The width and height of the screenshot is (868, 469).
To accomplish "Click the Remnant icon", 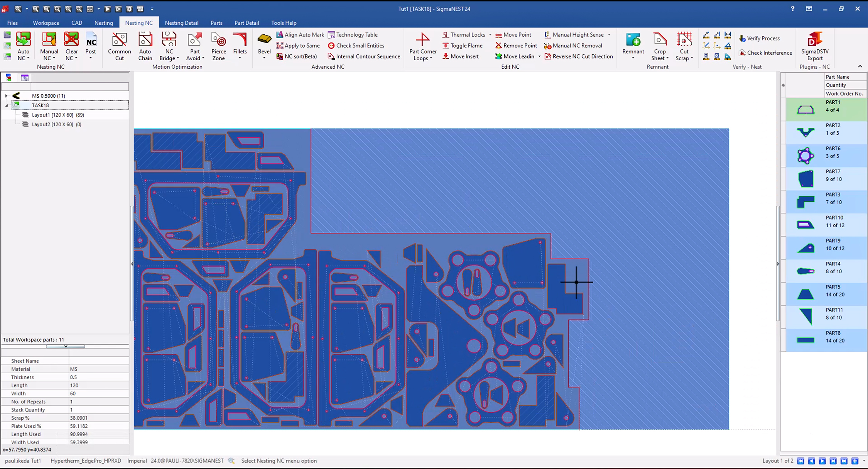I will coord(633,40).
